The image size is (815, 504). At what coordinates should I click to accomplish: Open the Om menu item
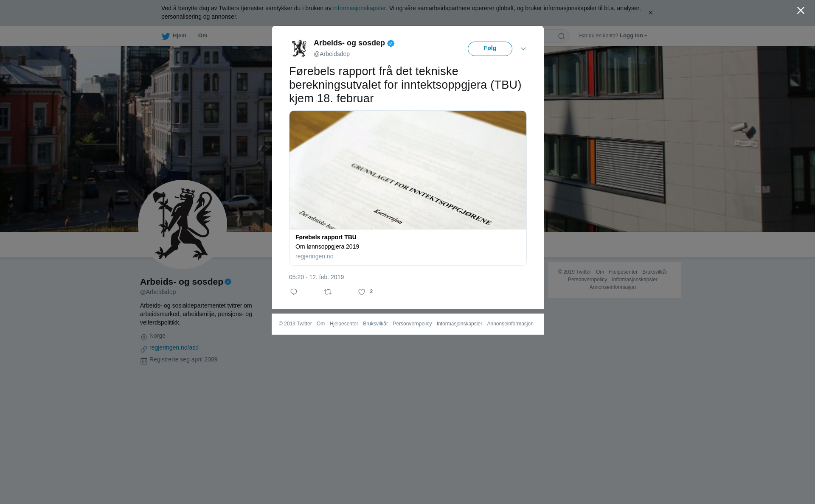click(202, 36)
